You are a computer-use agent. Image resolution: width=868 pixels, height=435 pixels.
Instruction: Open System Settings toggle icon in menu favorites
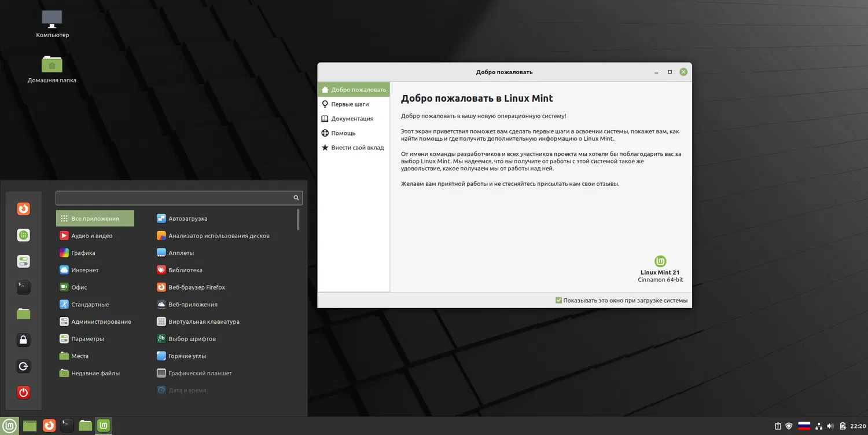[23, 261]
